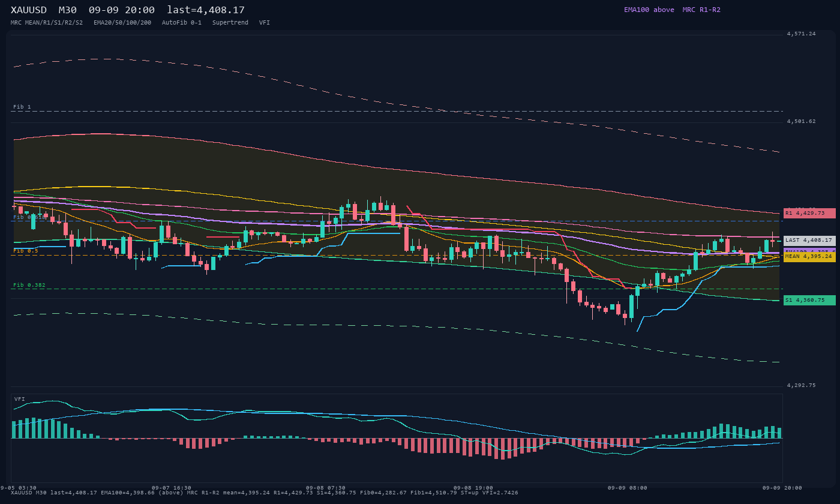Screen dimensions: 840x504
Task: Click the Fib 1 level label
Action: coord(22,107)
